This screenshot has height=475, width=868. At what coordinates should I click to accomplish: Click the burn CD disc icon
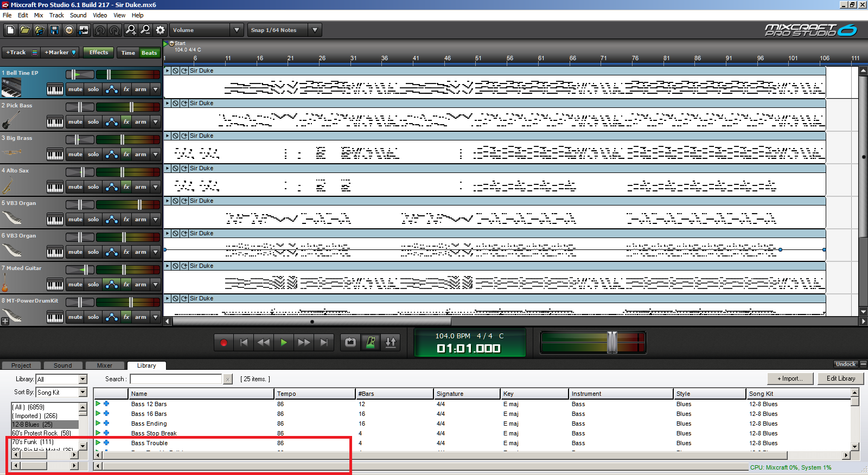(x=69, y=30)
